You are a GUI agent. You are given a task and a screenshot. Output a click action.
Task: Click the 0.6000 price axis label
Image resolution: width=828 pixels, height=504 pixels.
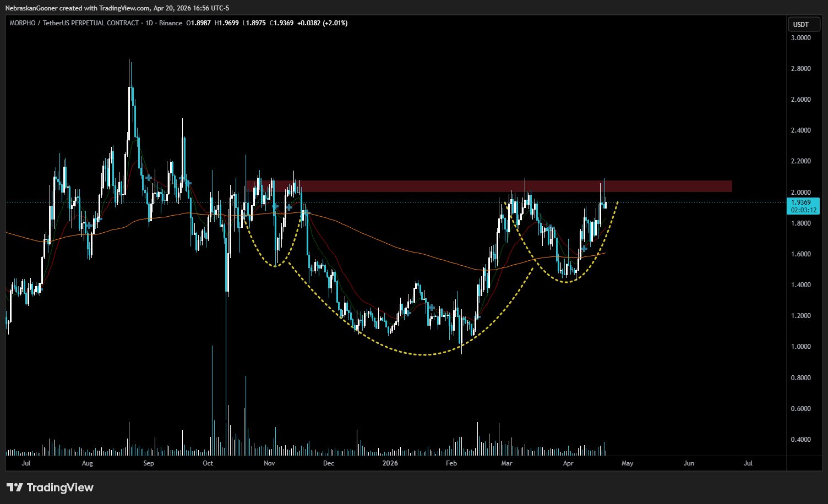pos(800,409)
